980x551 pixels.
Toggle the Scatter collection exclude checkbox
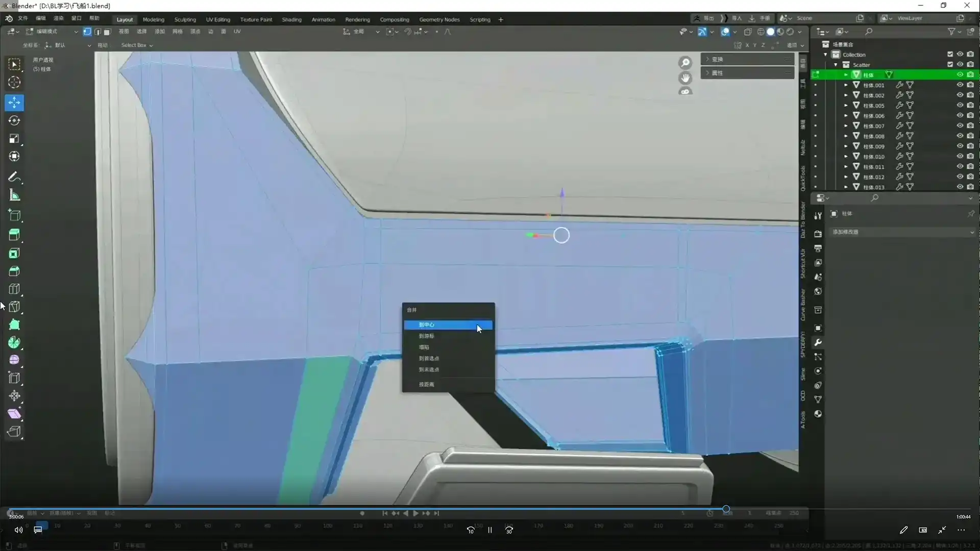tap(950, 65)
